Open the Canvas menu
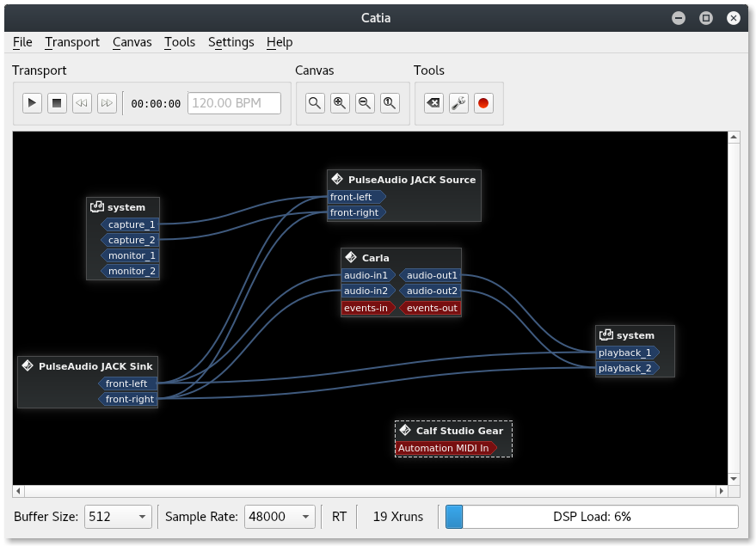The image size is (756, 546). (132, 41)
